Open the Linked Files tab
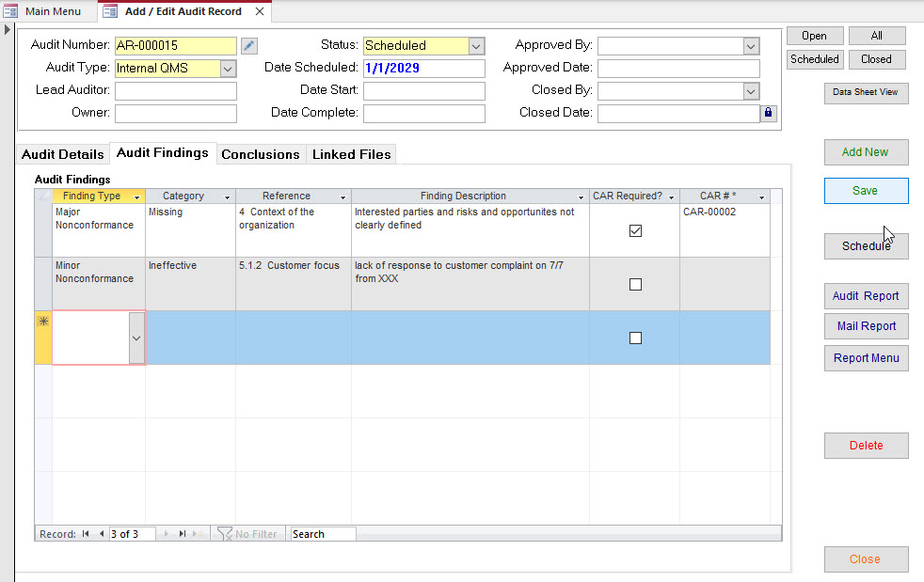The height and width of the screenshot is (582, 924). point(351,154)
